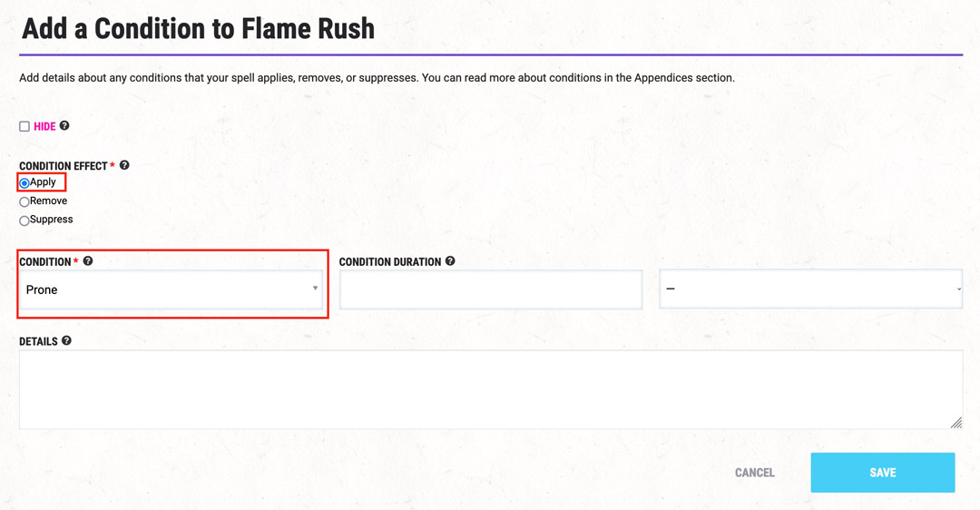Viewport: 980px width, 510px height.
Task: Click the pink HIDE label
Action: tap(44, 126)
